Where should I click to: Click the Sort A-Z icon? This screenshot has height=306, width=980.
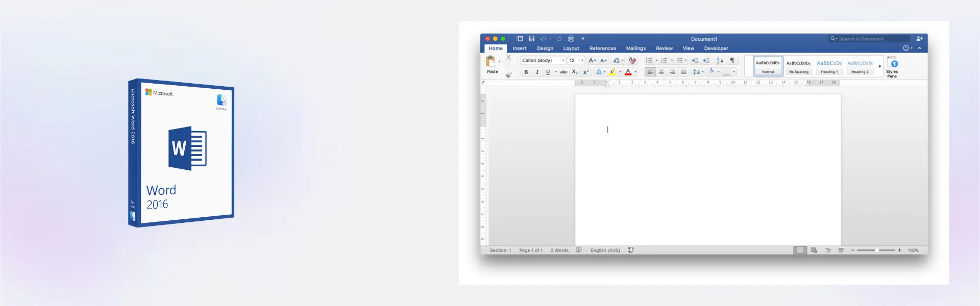[720, 60]
